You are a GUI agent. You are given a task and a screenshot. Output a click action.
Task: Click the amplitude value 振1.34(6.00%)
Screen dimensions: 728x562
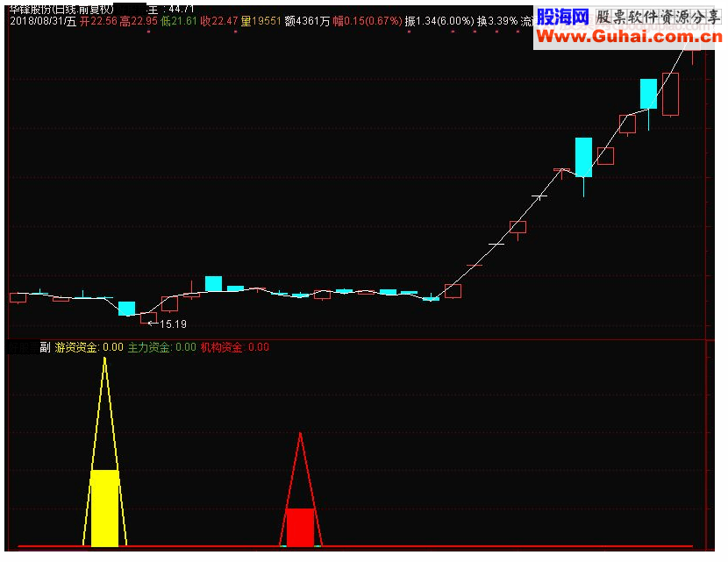tap(439, 21)
